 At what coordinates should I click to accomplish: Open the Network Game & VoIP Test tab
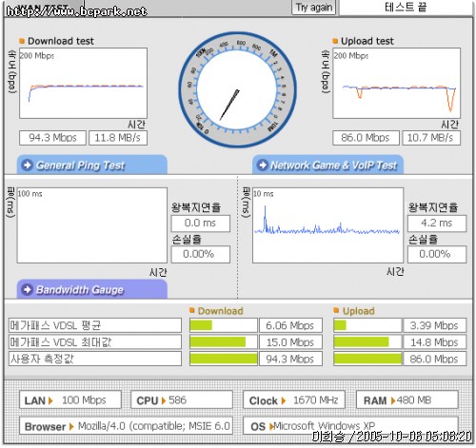pyautogui.click(x=327, y=165)
